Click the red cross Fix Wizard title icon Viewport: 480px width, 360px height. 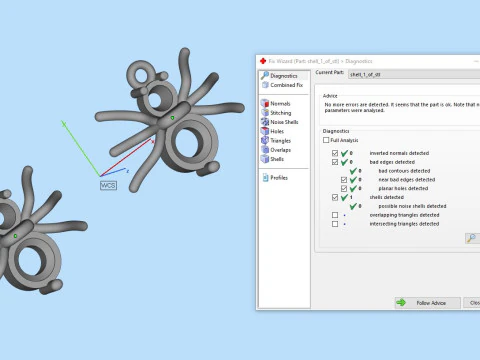(263, 61)
